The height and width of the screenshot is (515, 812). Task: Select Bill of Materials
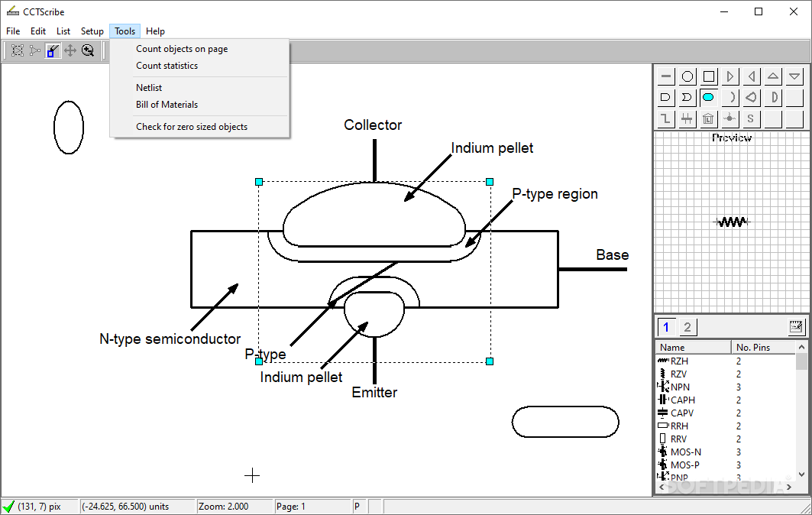click(199, 105)
